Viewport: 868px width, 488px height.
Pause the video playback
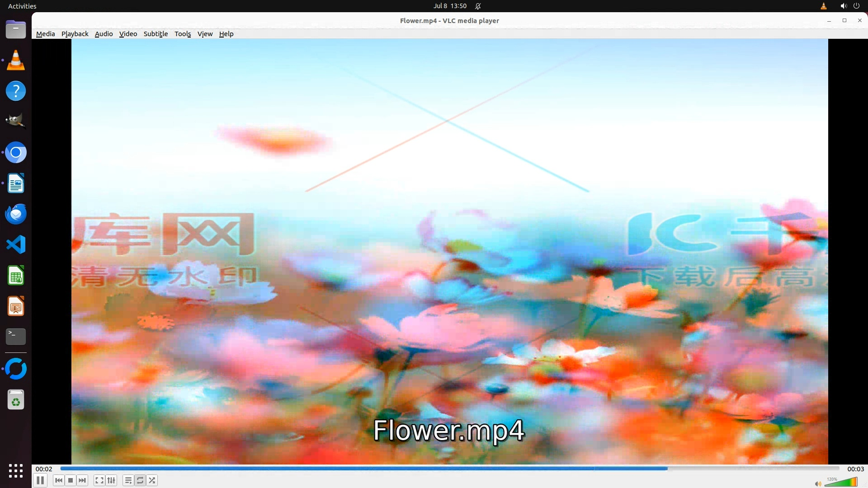(x=40, y=480)
